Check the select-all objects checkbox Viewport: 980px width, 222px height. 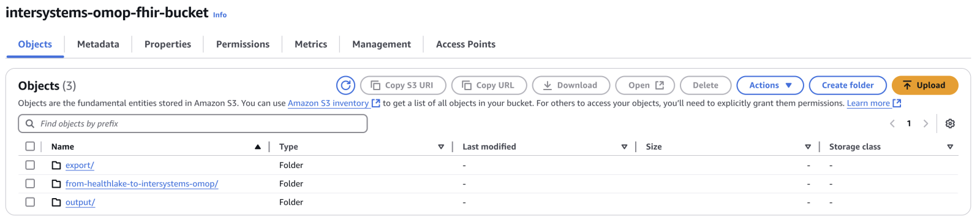click(x=30, y=146)
